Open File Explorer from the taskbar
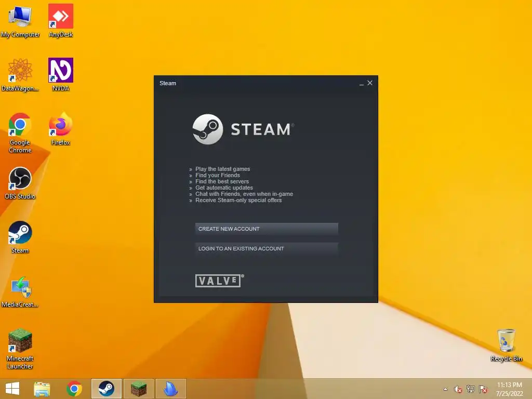 (x=42, y=389)
